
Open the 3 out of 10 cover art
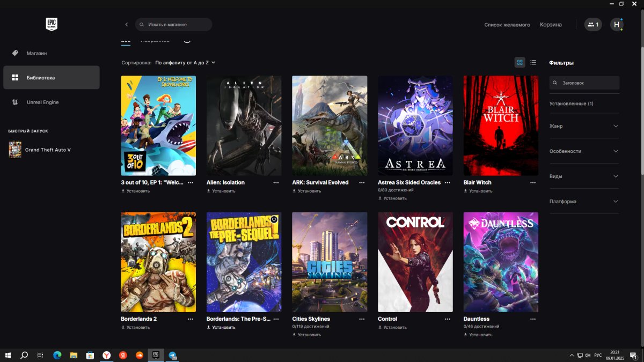[x=158, y=125]
